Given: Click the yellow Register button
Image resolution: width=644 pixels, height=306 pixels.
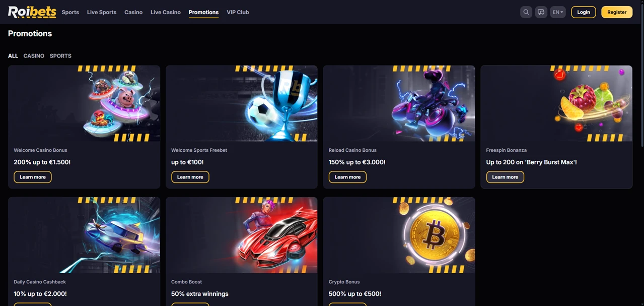Looking at the screenshot, I should (617, 12).
